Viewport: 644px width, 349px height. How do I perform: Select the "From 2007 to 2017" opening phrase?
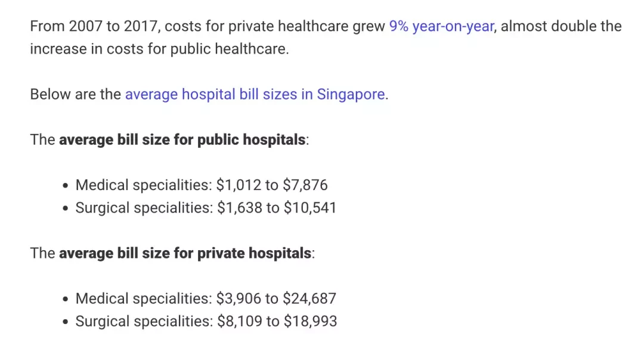94,26
